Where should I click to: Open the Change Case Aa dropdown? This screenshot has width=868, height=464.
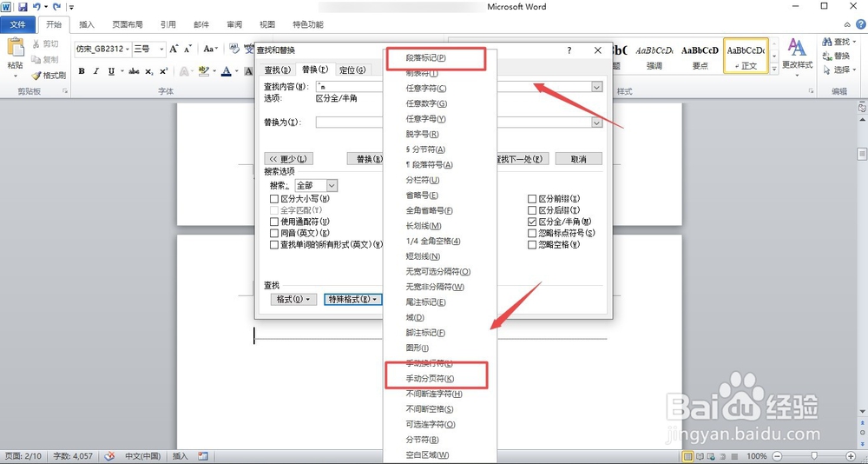click(210, 49)
